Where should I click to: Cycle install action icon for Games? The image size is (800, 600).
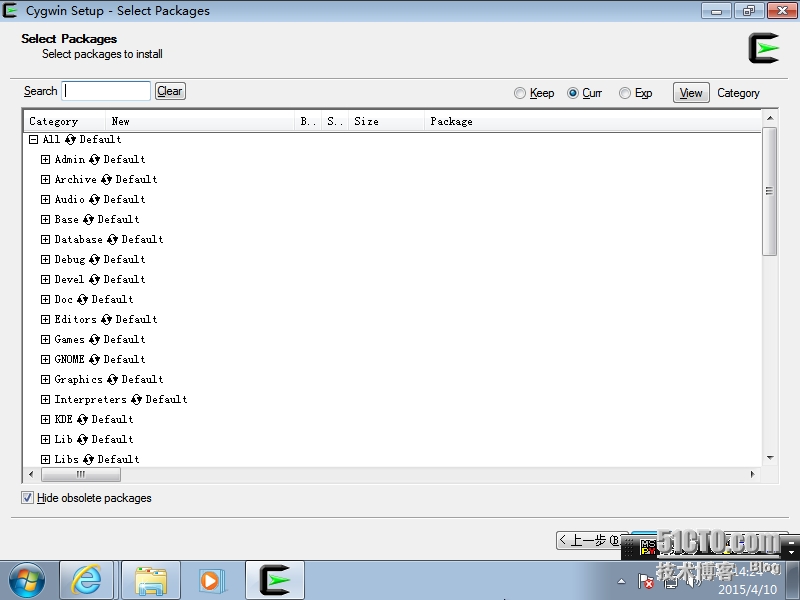(x=94, y=339)
